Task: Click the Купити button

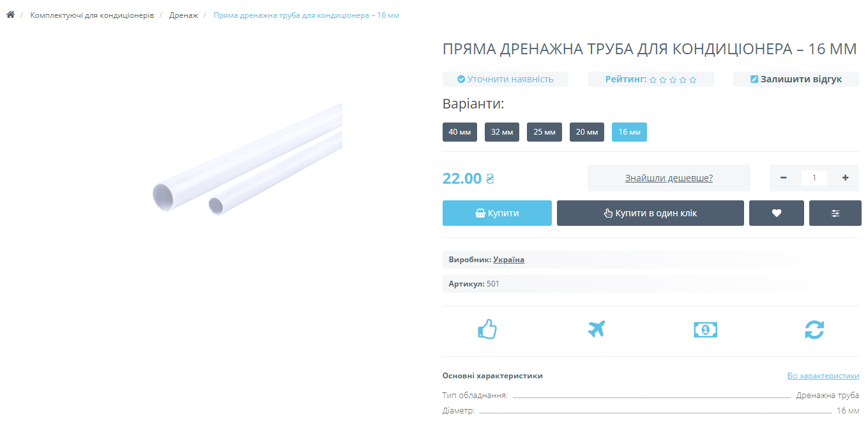Action: pyautogui.click(x=497, y=213)
